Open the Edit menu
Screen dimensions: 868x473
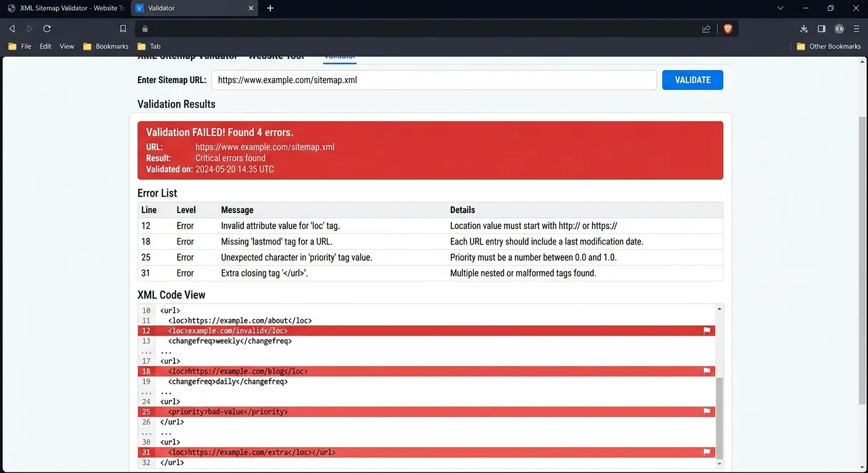pos(46,46)
